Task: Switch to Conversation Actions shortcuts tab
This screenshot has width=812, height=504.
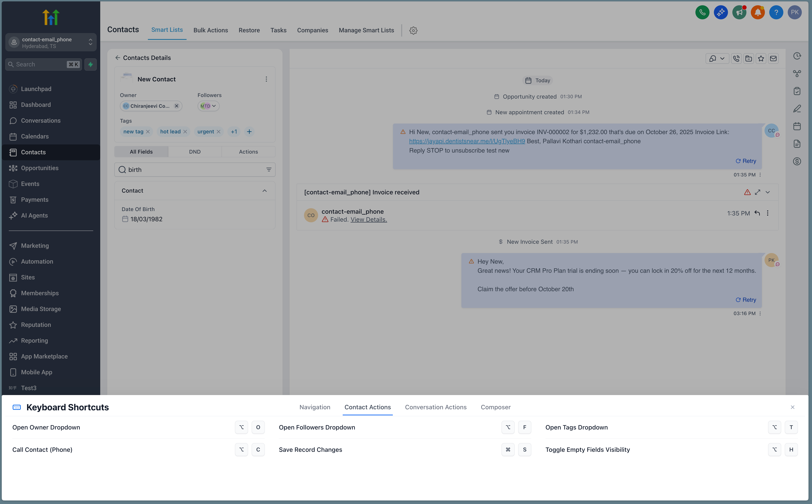Action: pos(436,407)
